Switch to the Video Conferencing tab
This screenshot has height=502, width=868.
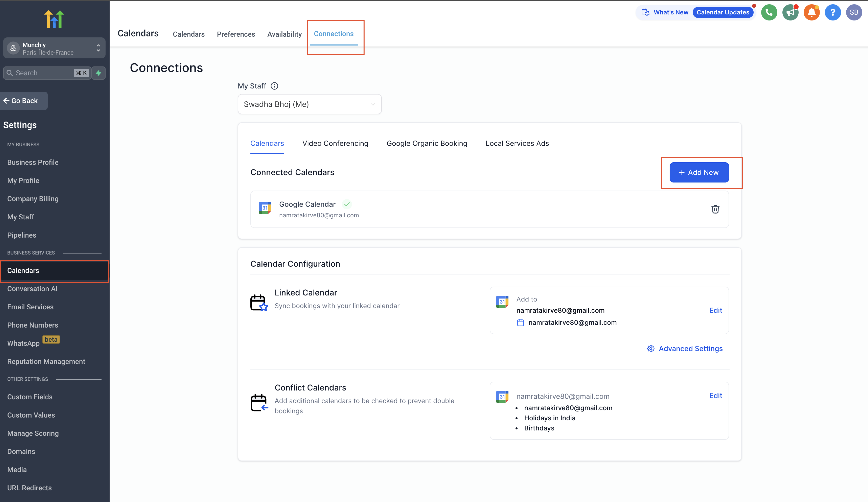coord(335,143)
